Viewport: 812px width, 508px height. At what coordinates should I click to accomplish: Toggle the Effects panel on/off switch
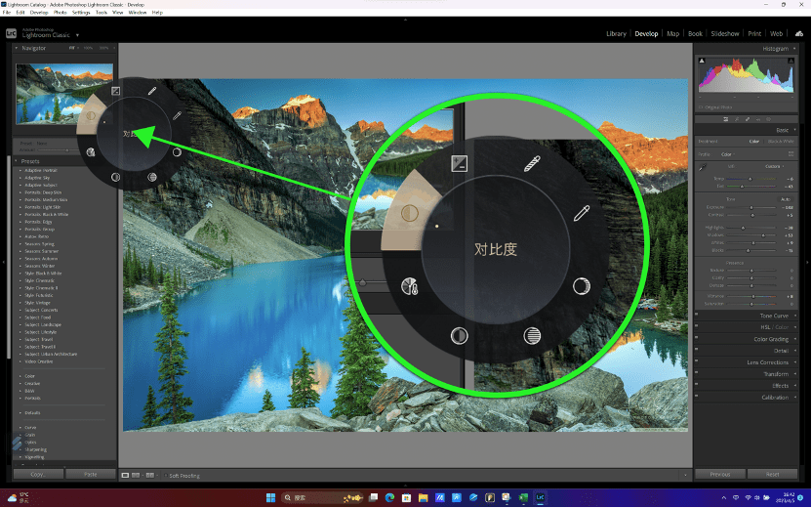pos(697,384)
